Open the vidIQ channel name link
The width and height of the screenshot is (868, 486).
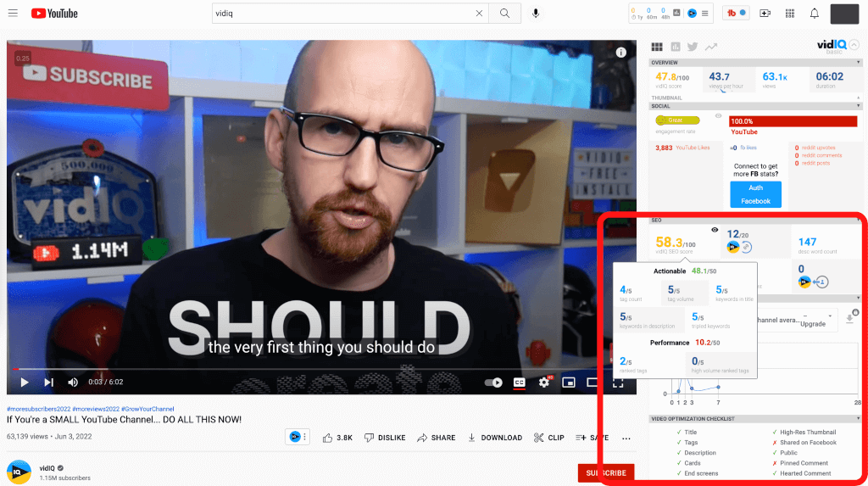click(47, 468)
